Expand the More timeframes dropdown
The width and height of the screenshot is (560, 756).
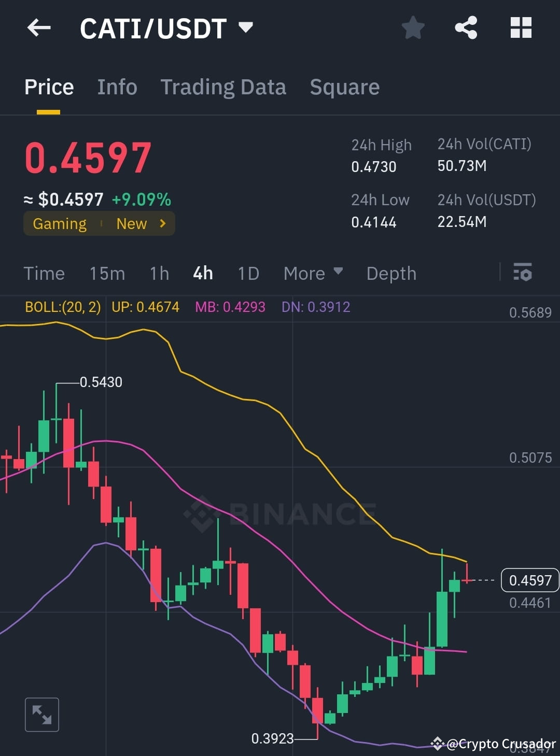[x=313, y=273]
